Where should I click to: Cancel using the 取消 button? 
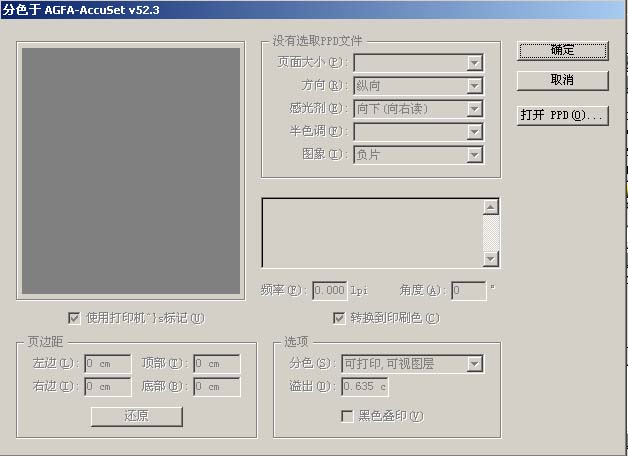(x=563, y=80)
